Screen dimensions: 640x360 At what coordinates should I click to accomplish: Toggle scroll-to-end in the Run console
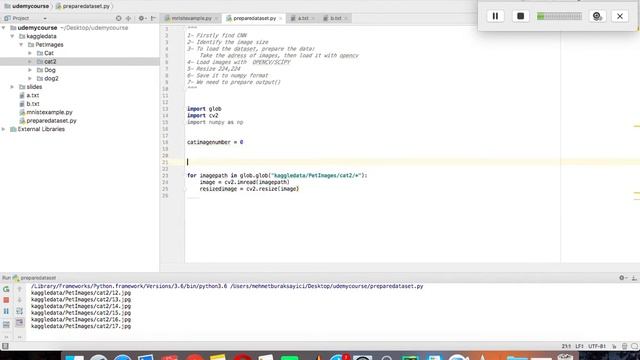19,323
